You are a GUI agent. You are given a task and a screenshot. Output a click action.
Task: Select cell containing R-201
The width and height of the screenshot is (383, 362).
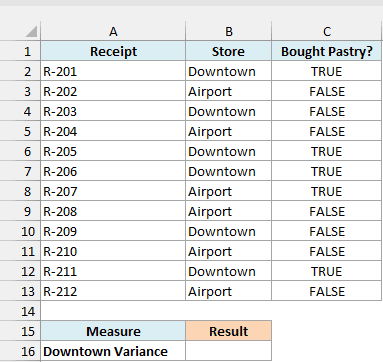(113, 71)
